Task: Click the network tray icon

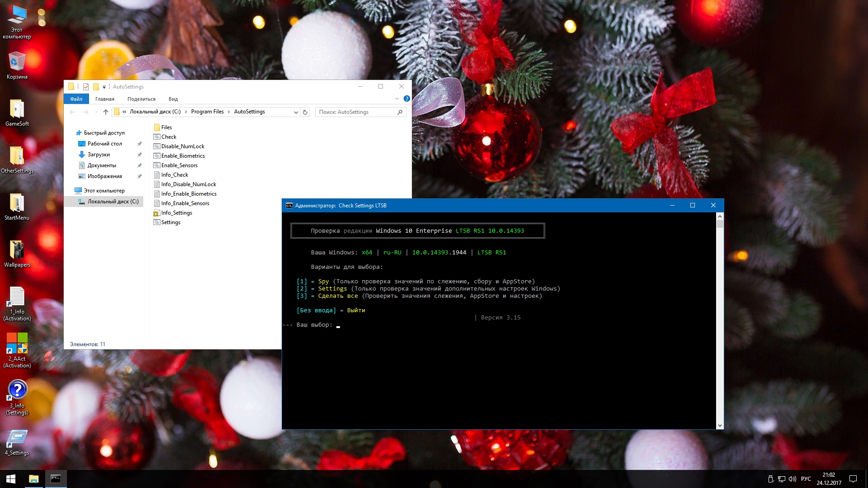Action: (x=782, y=479)
